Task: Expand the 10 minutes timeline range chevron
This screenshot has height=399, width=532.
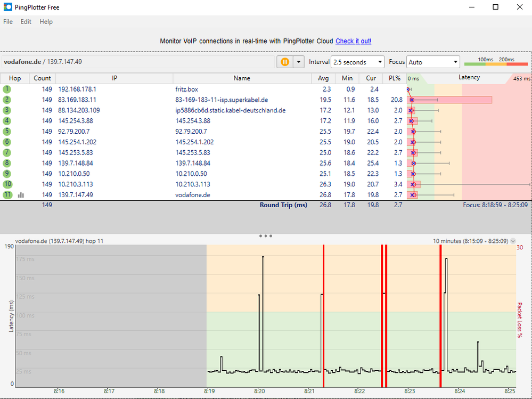Action: click(513, 241)
